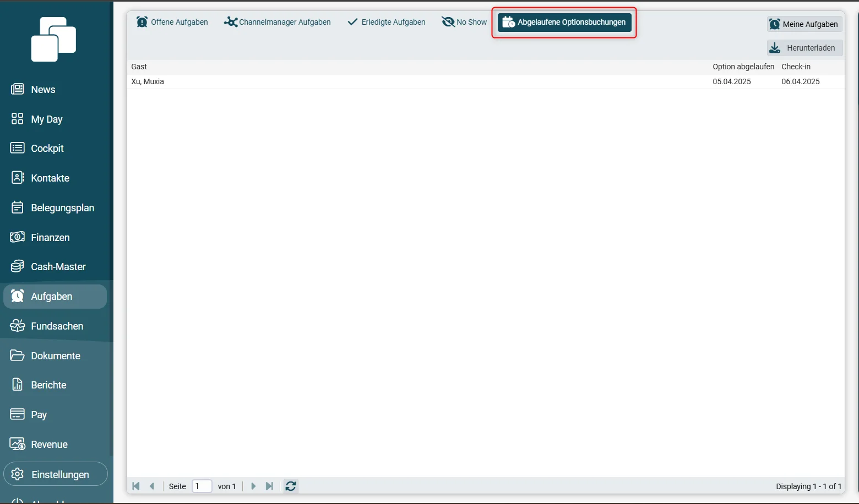Click the Seite page number field

[202, 486]
